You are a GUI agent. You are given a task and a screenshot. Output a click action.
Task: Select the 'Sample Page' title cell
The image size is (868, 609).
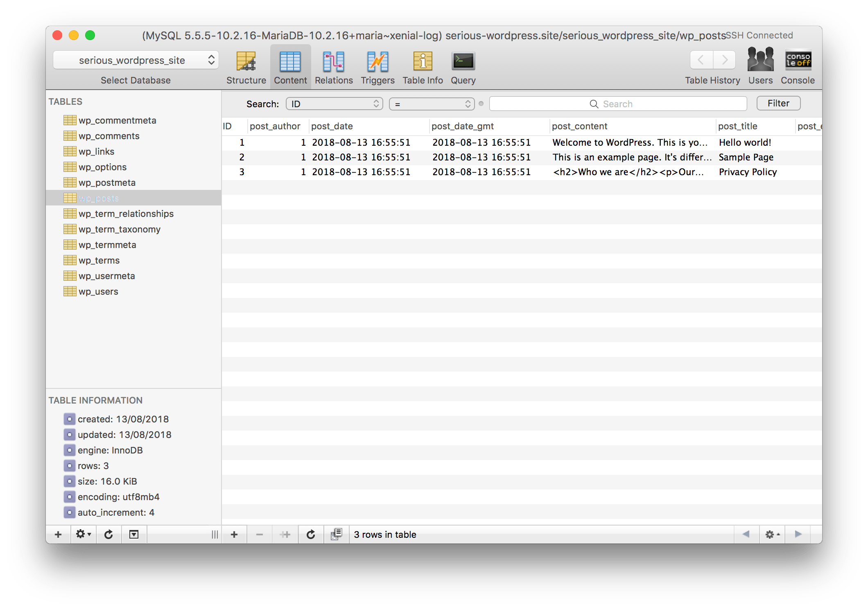[x=756, y=157]
